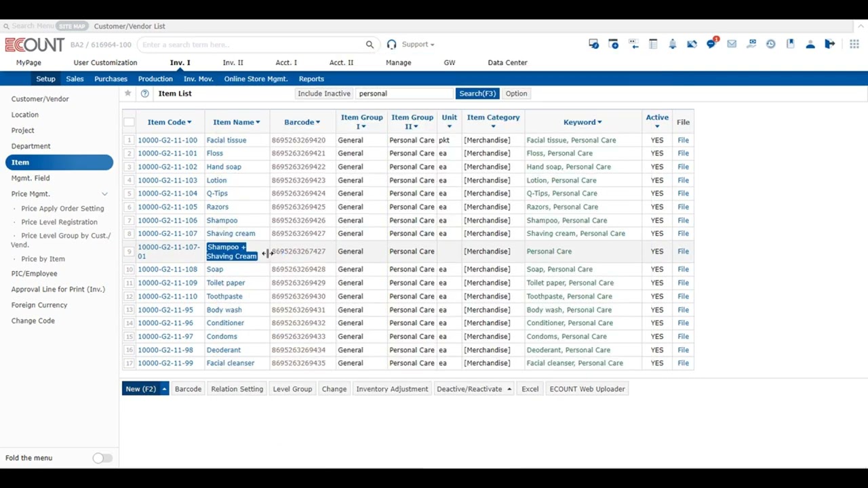
Task: Open the notification bell icon
Action: pyautogui.click(x=672, y=44)
